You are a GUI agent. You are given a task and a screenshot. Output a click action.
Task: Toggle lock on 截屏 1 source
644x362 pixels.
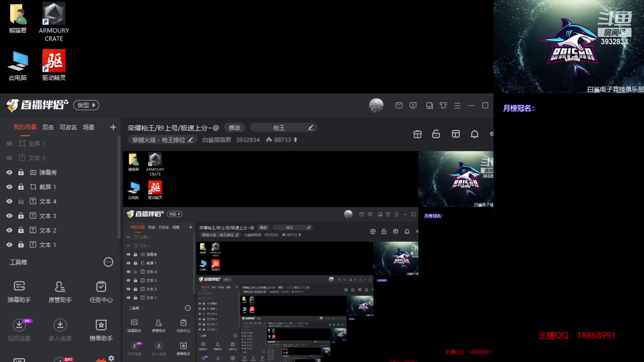click(21, 186)
